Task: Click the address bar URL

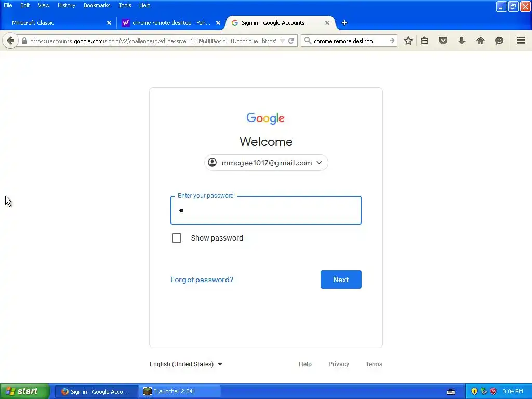Action: tap(153, 41)
